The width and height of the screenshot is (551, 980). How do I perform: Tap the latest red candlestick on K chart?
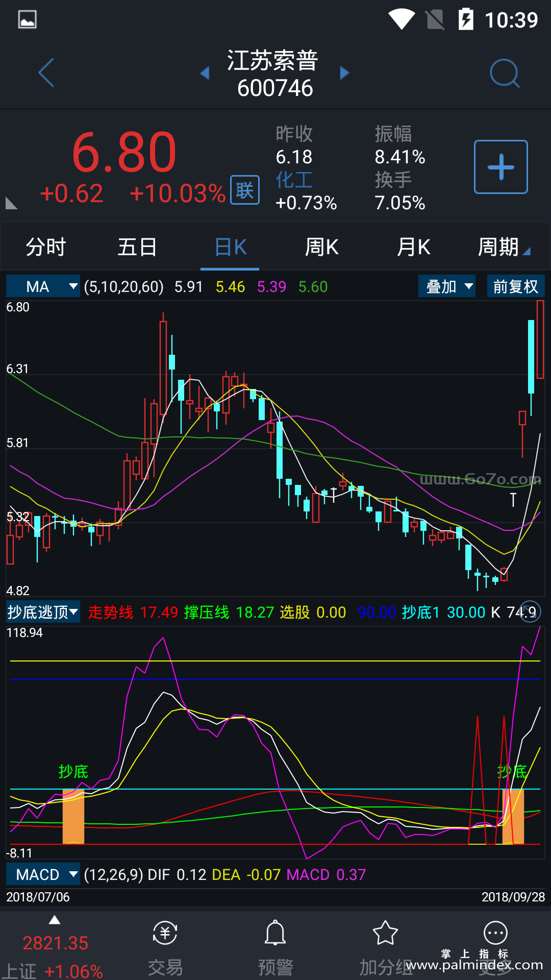pos(540,339)
